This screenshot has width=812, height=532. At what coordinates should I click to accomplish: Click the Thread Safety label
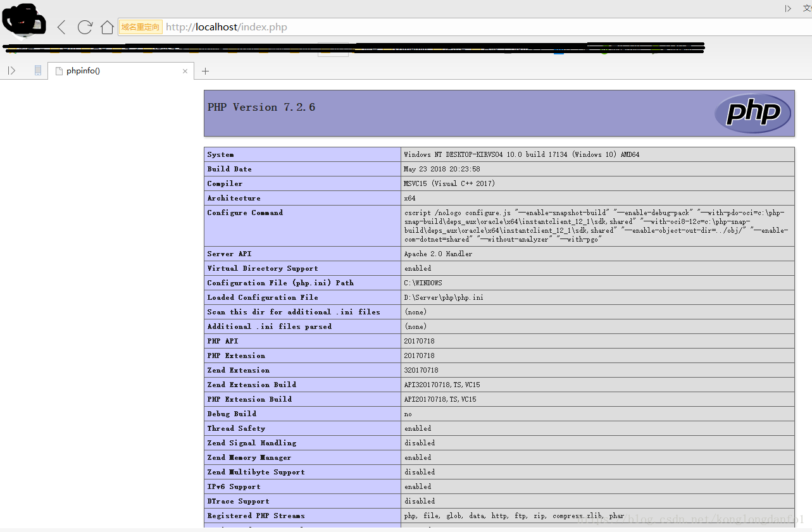236,428
